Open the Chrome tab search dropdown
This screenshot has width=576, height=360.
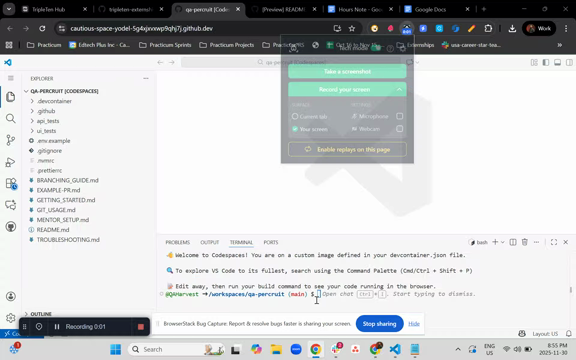pos(8,9)
